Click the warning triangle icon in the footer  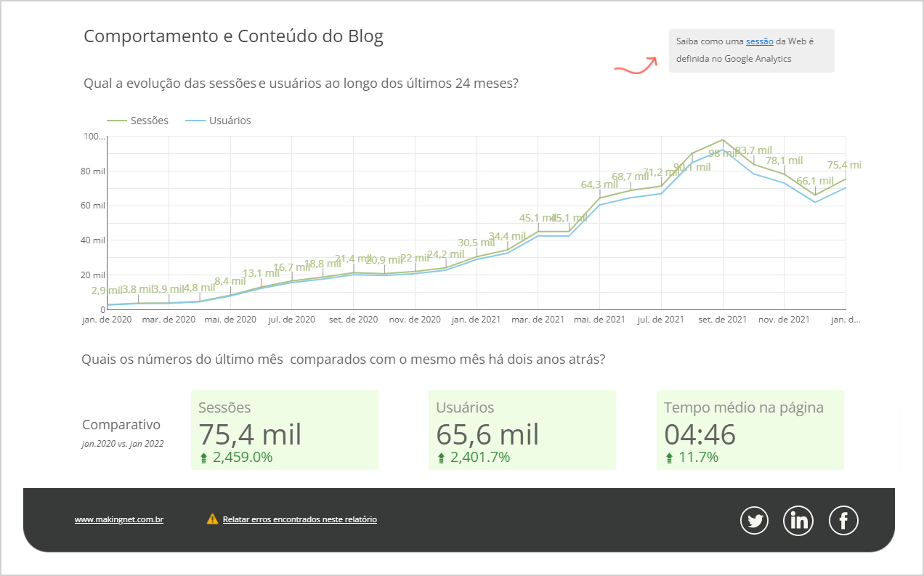pyautogui.click(x=211, y=519)
